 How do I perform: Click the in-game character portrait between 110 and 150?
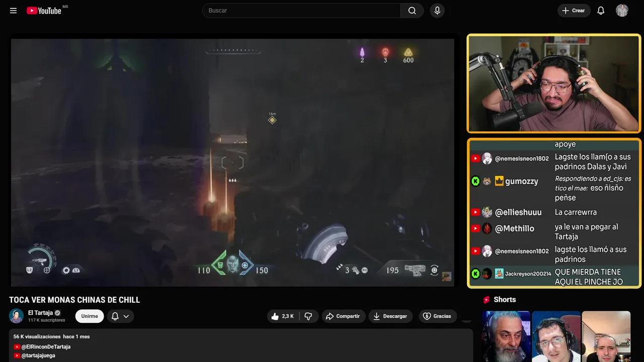click(x=232, y=263)
